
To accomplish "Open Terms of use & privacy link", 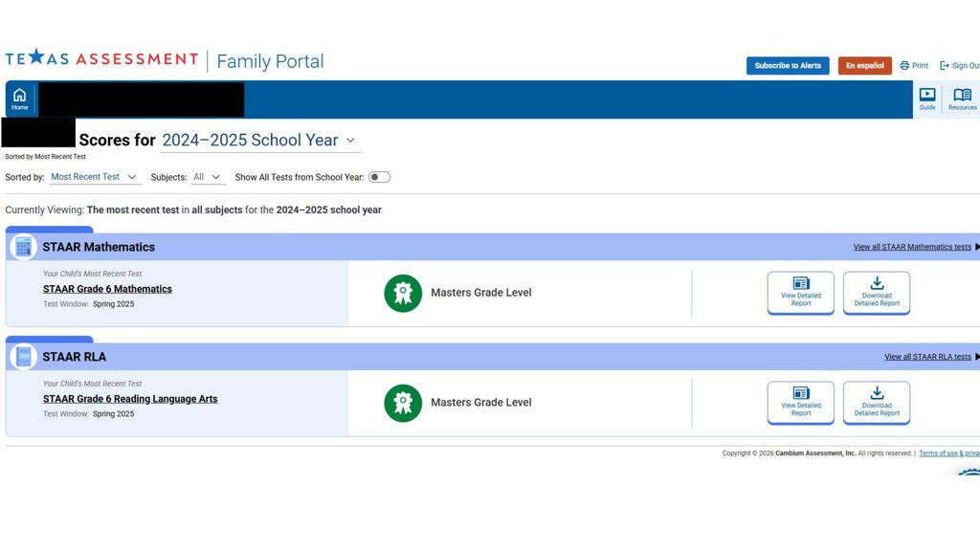I will coord(949,453).
